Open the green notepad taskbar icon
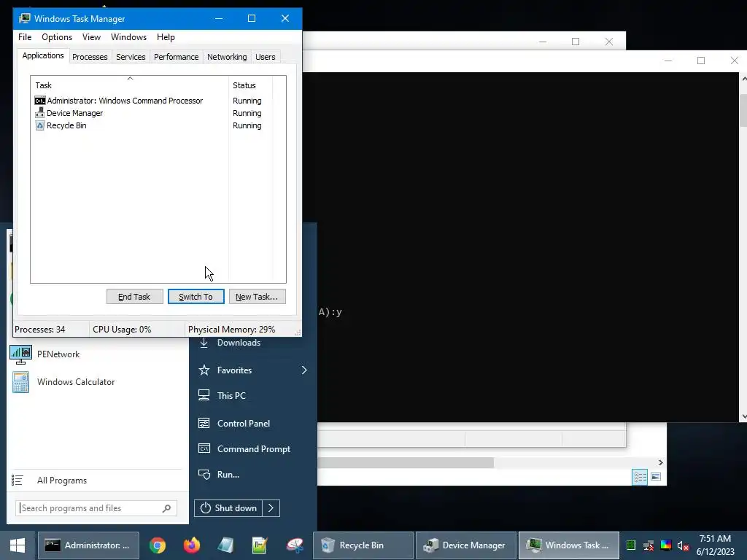 tap(260, 545)
